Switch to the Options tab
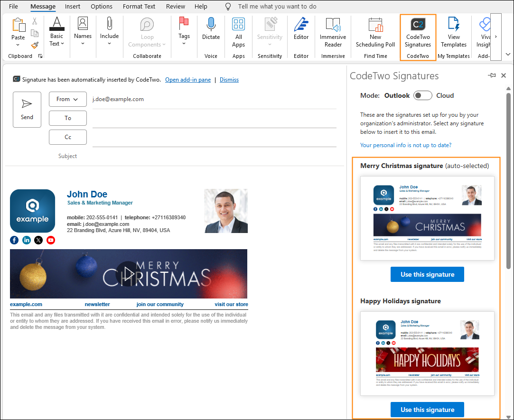The width and height of the screenshot is (514, 420). pyautogui.click(x=101, y=6)
